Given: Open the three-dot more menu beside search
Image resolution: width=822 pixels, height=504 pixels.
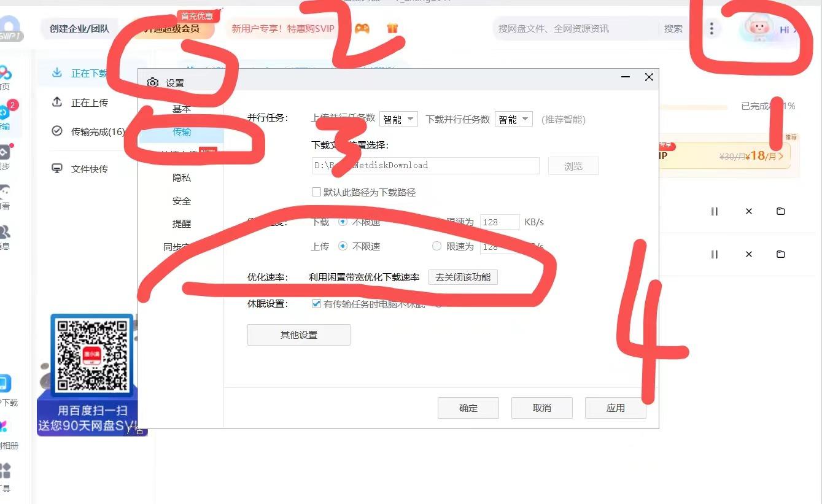Looking at the screenshot, I should click(711, 28).
